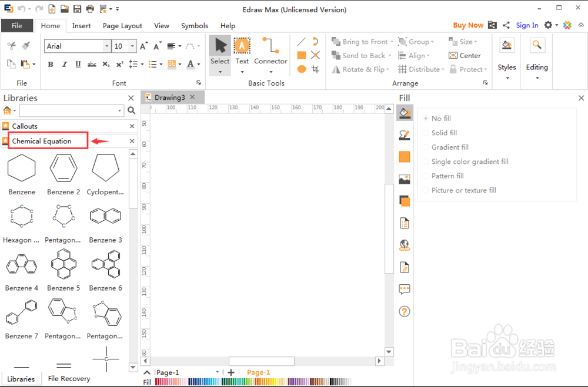Expand the Font group dialog launcher
Viewport: 588px width, 387px height.
[x=198, y=82]
